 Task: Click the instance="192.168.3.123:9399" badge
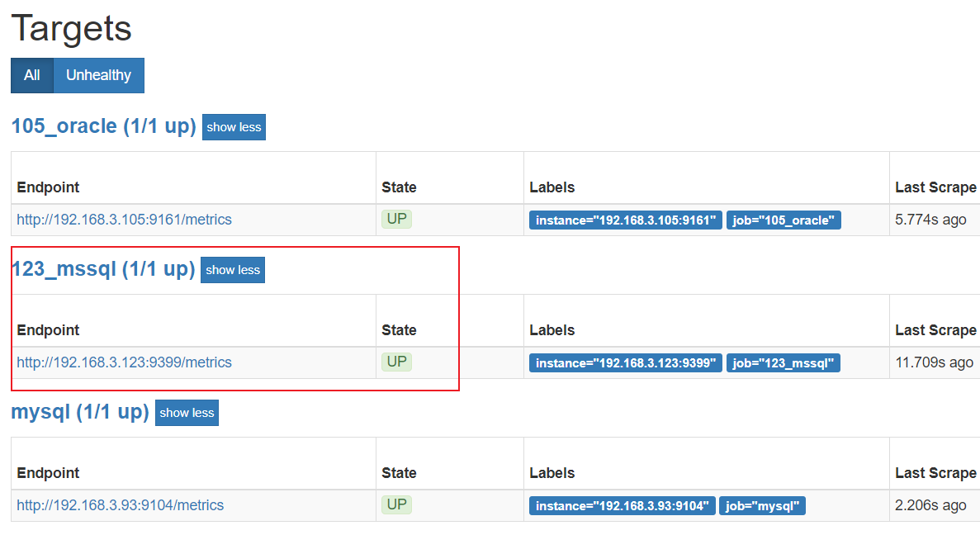click(x=625, y=362)
